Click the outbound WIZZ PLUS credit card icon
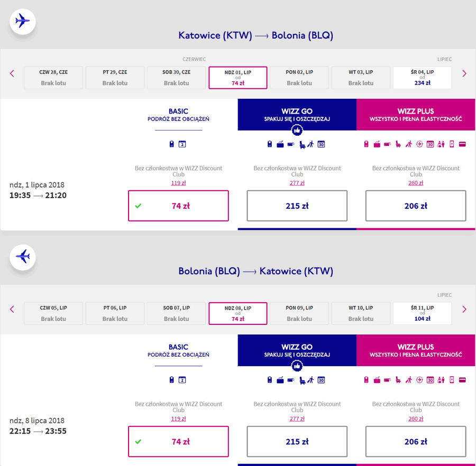The height and width of the screenshot is (466, 476). pyautogui.click(x=462, y=144)
